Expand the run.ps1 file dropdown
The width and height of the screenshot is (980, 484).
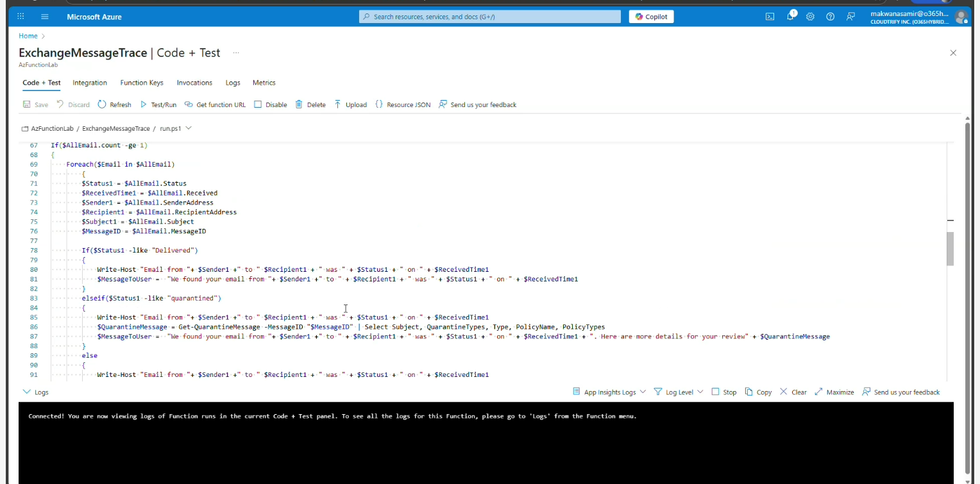pos(189,128)
